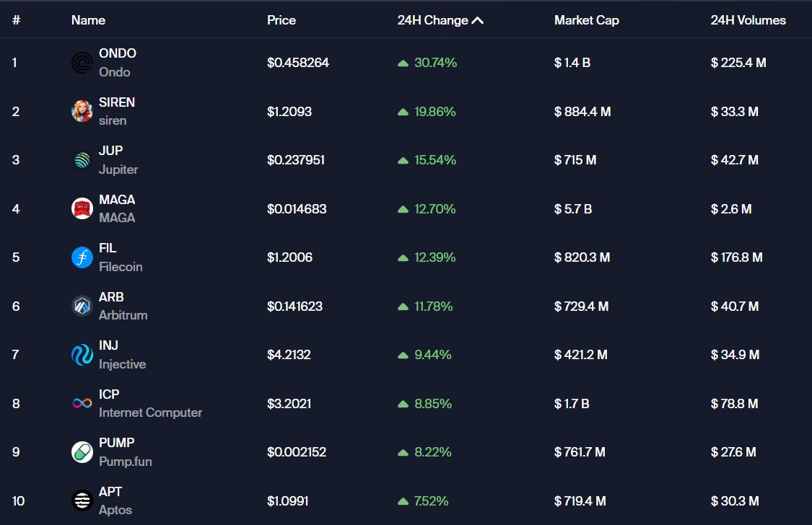This screenshot has height=525, width=812.
Task: Select the price $4.2132
Action: 289,355
